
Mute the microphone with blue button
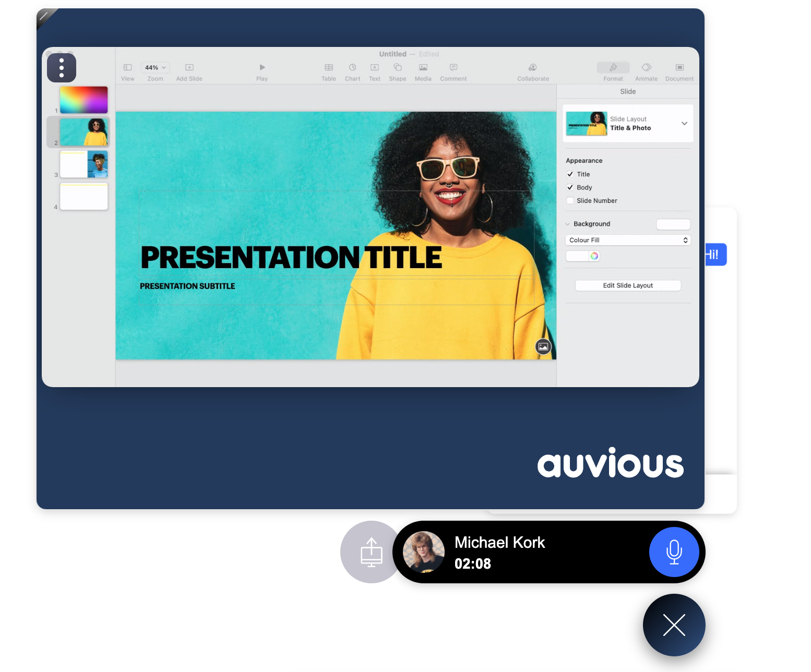coord(674,552)
